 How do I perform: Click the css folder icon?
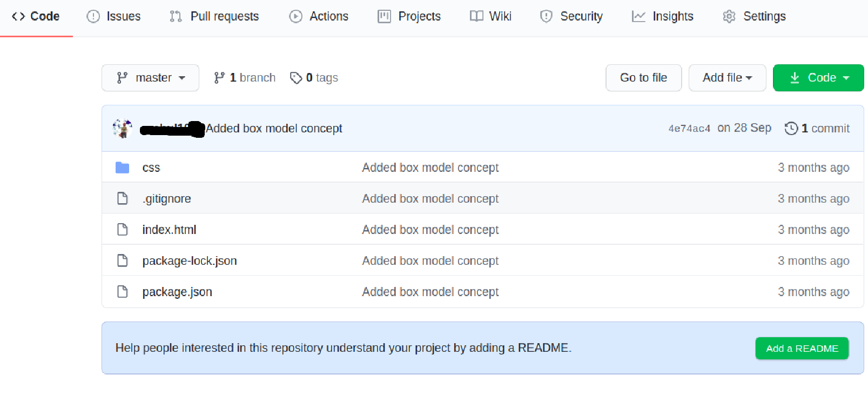coord(123,168)
